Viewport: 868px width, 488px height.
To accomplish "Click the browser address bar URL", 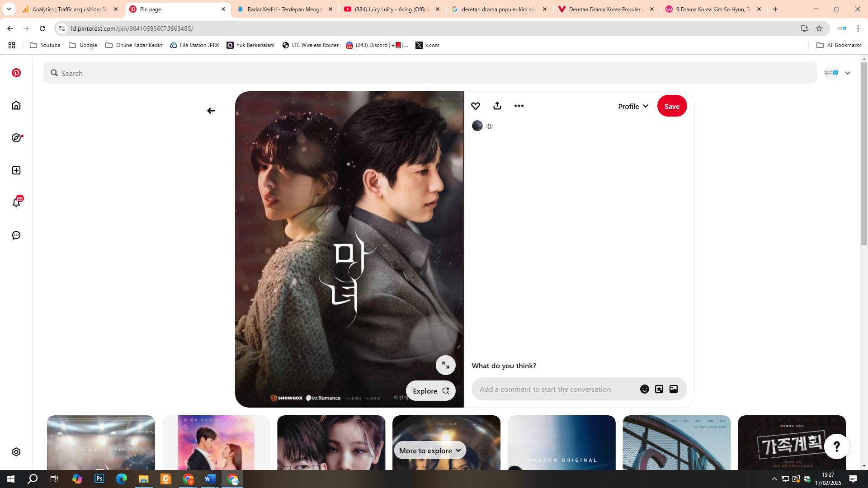I will tap(132, 28).
